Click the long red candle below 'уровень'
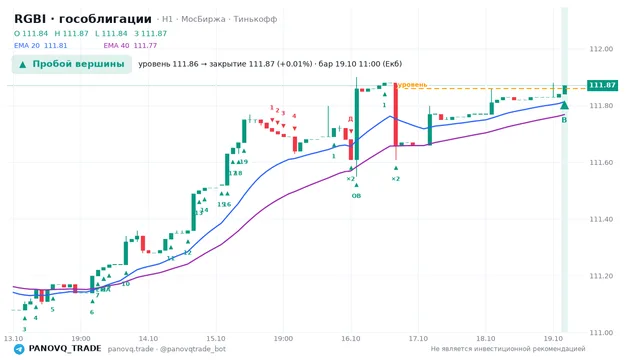 (x=396, y=115)
